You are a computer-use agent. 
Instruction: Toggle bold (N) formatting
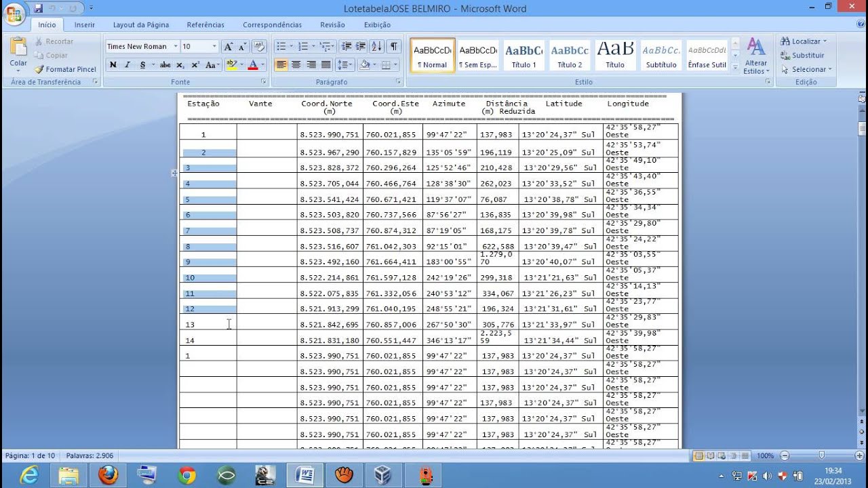point(113,65)
